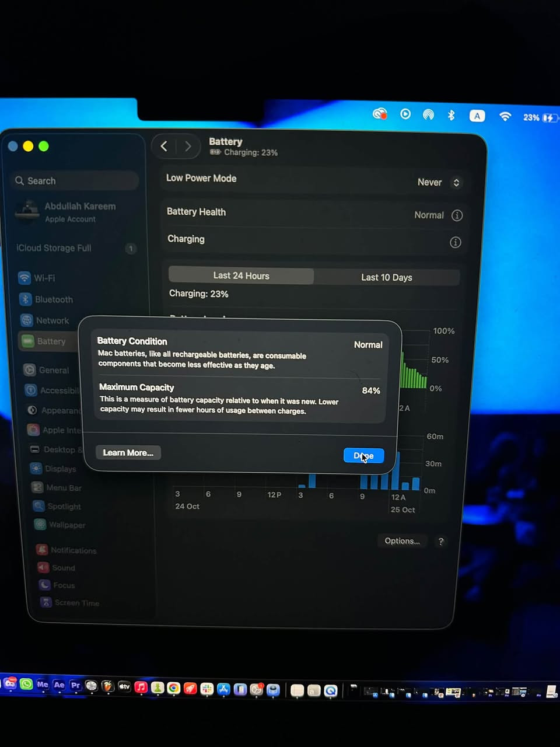Select Focus in the settings sidebar
The image size is (560, 747).
tap(57, 585)
